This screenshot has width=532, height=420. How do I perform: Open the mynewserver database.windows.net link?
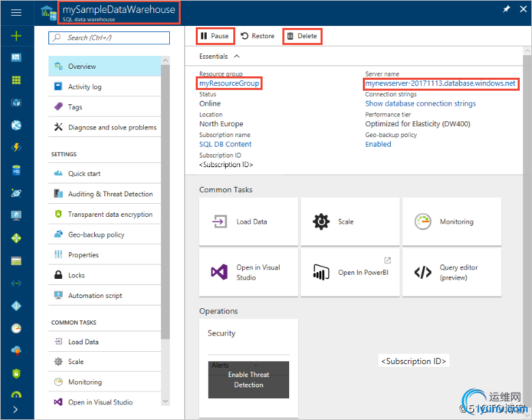point(441,83)
